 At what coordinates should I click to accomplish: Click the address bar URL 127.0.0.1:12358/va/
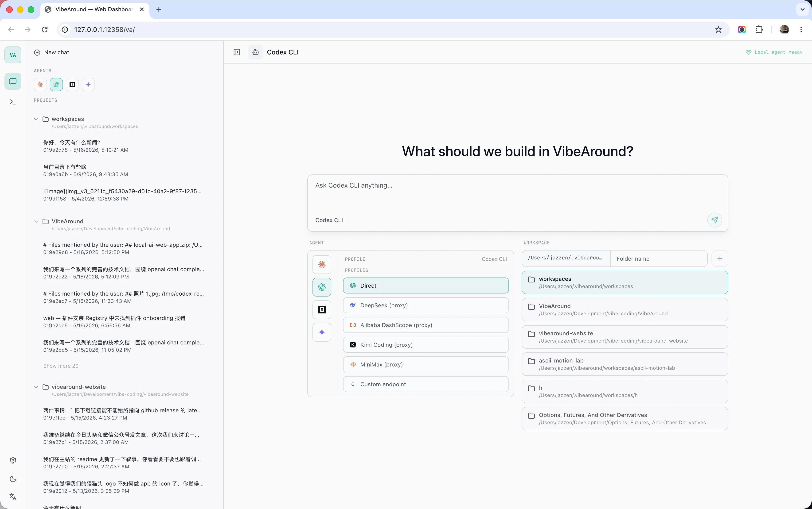(x=104, y=30)
